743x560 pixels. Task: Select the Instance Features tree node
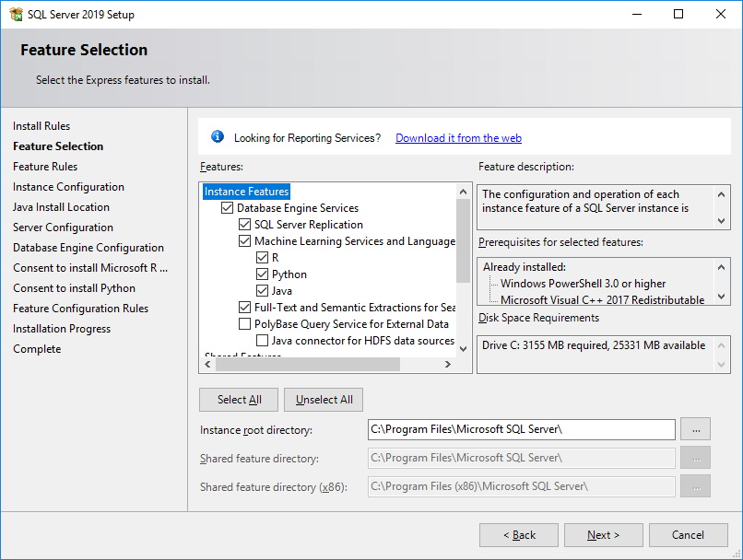pyautogui.click(x=246, y=192)
